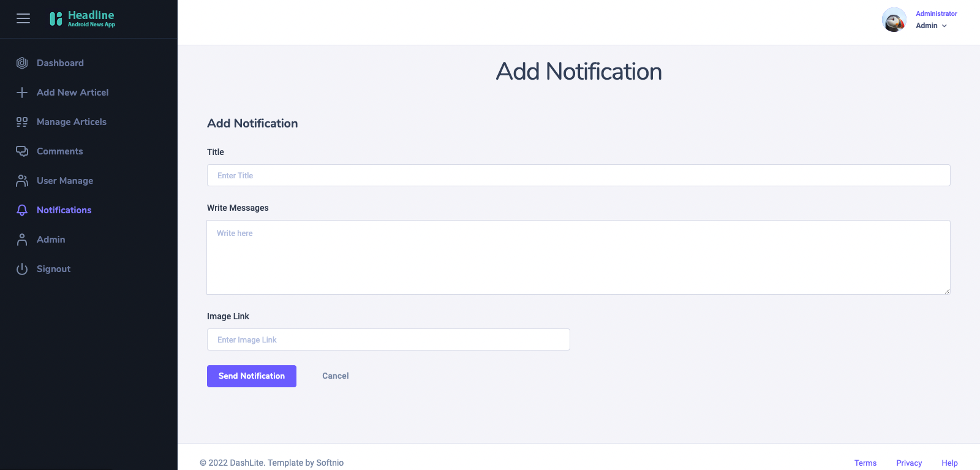
Task: Click inside the Write Messages textarea
Action: (x=579, y=257)
